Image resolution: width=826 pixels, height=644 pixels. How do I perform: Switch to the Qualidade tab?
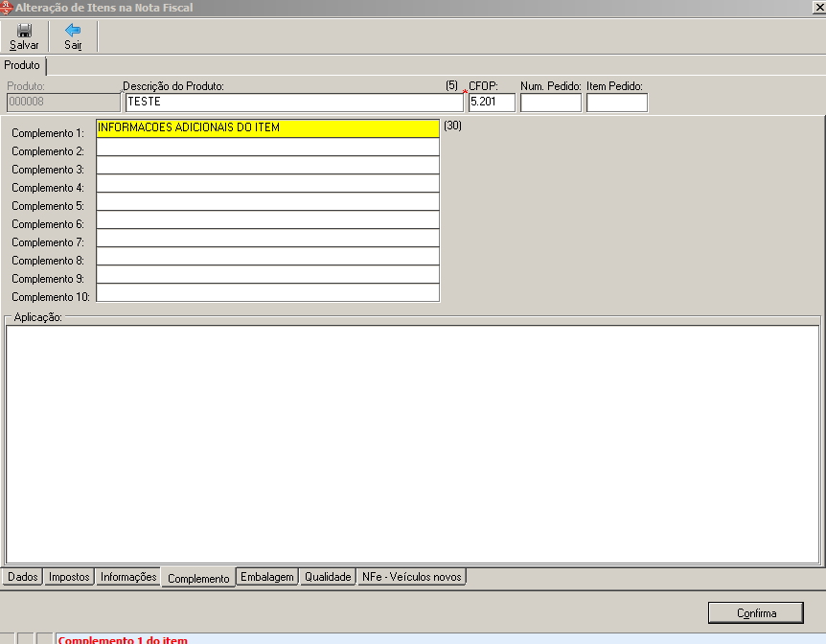point(328,577)
